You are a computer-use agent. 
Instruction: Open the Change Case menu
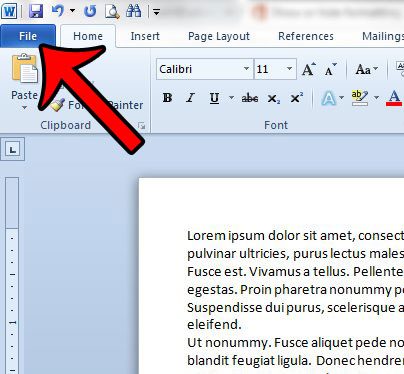coord(366,69)
